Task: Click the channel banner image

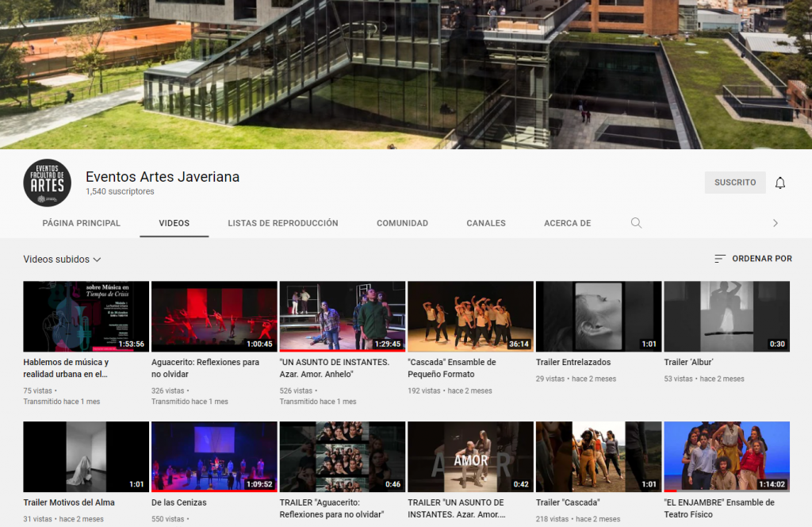Action: pos(406,74)
